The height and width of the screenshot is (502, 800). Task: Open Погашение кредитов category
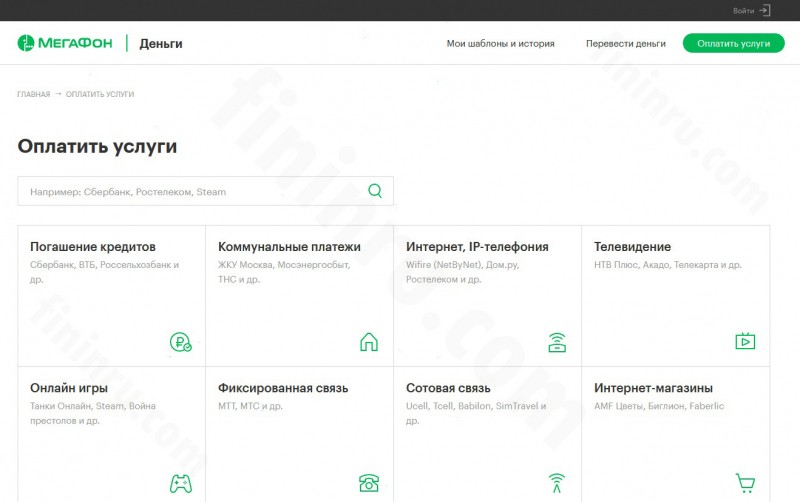coord(112,296)
